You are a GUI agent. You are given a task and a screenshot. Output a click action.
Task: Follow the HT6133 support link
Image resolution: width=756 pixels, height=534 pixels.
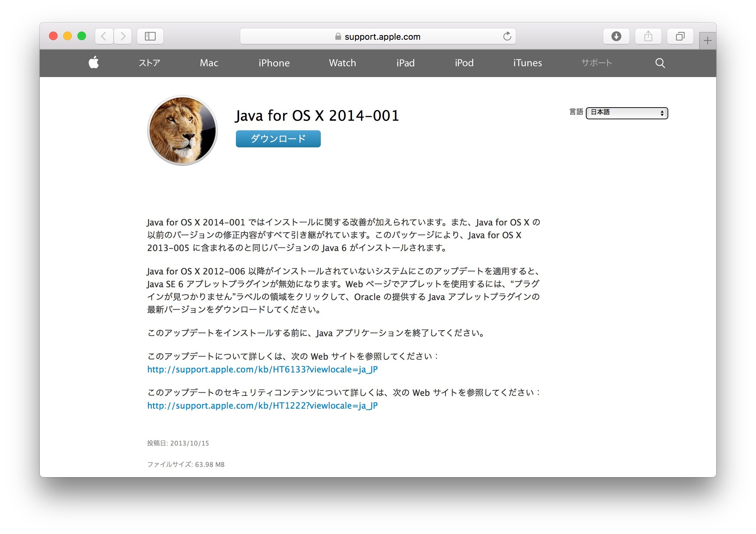coord(262,369)
